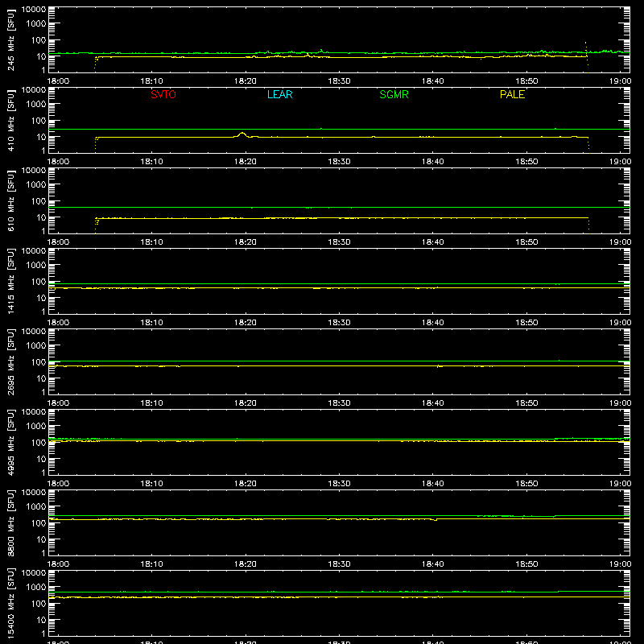Image resolution: width=644 pixels, height=644 pixels.
Task: Select the 8800 MHz [SFU] axis title
Action: (11, 522)
